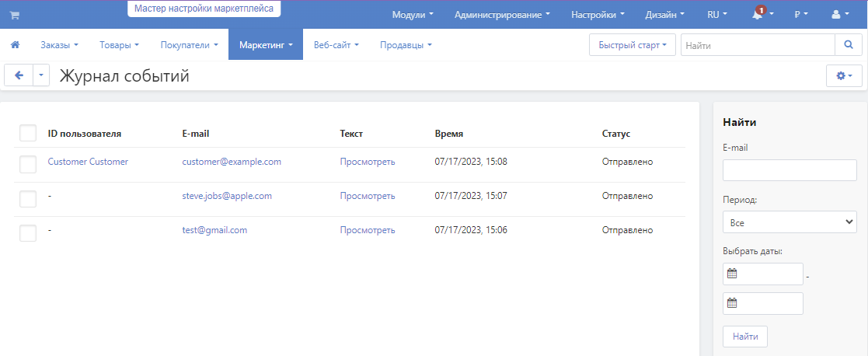
Task: Open the currency ₽ selector
Action: [800, 15]
